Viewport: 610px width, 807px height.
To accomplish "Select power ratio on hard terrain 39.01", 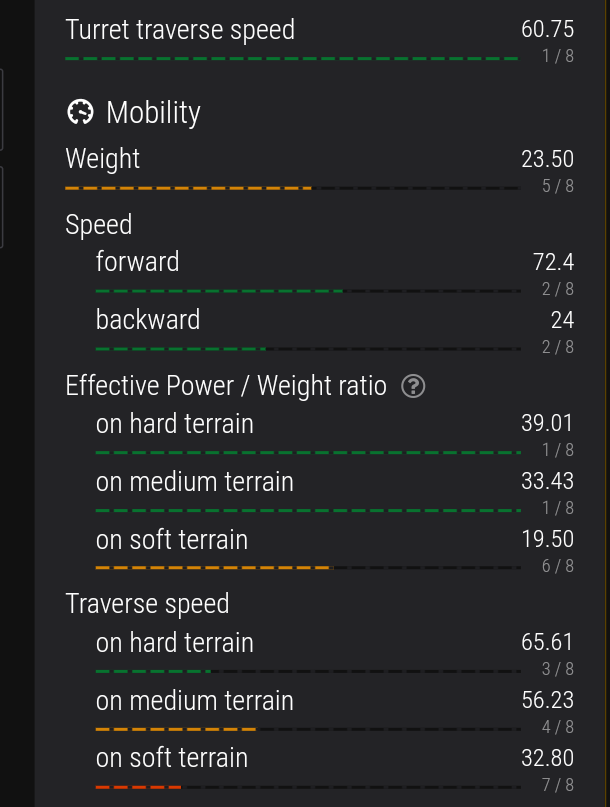I will (547, 423).
